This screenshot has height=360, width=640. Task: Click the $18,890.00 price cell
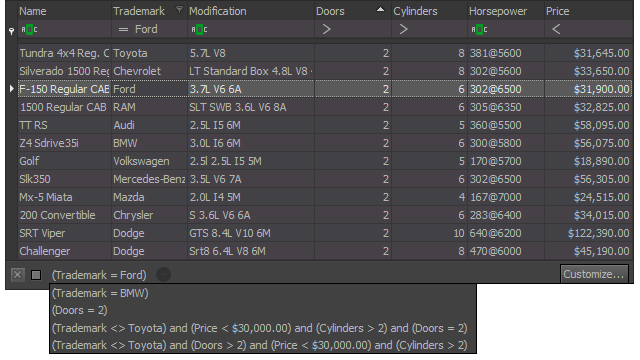pos(589,161)
